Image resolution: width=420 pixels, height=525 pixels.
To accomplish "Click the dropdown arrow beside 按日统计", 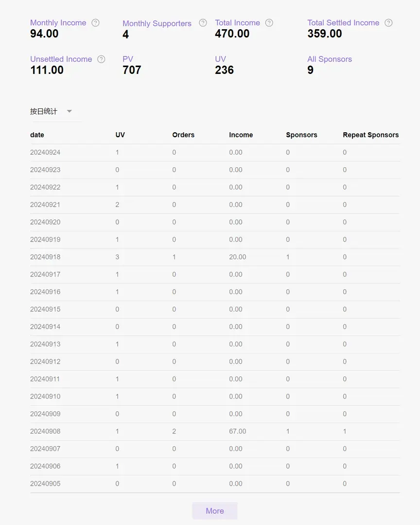I will (70, 111).
